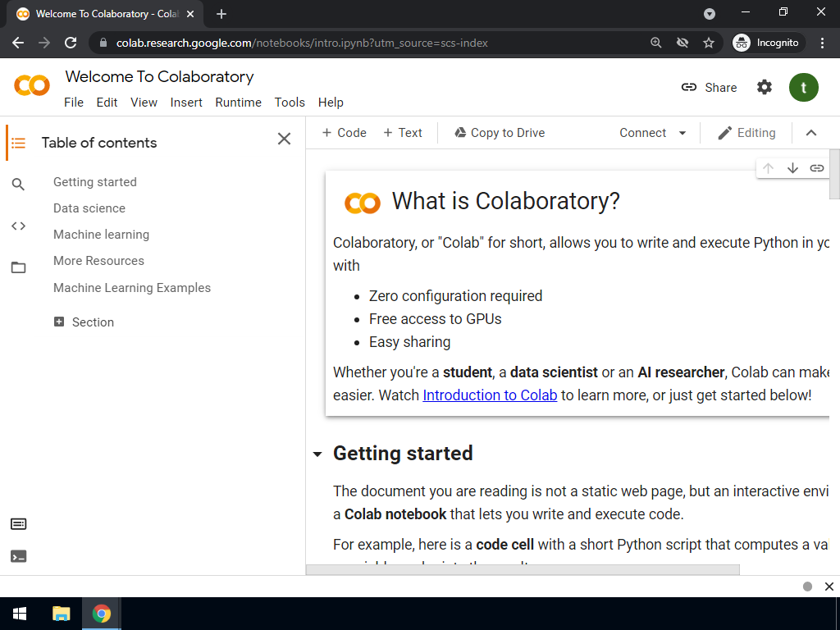Open the File menu
This screenshot has width=840, height=630.
[74, 103]
